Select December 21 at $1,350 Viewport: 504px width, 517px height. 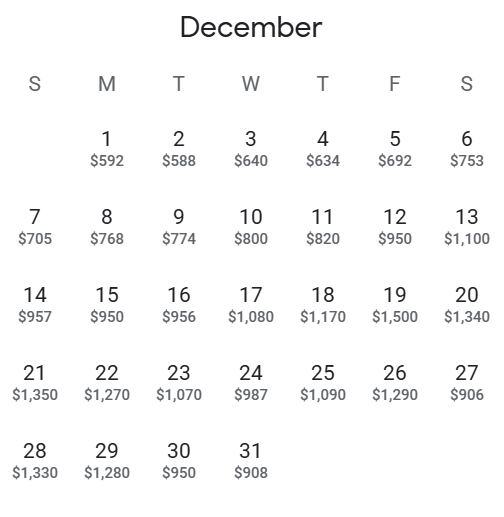click(x=35, y=383)
